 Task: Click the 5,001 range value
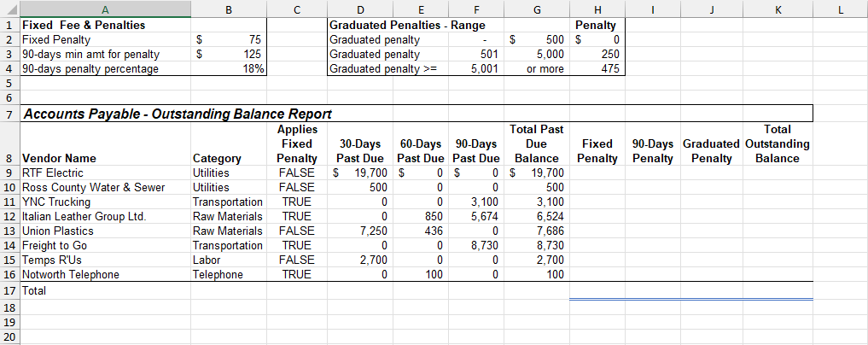tap(476, 68)
